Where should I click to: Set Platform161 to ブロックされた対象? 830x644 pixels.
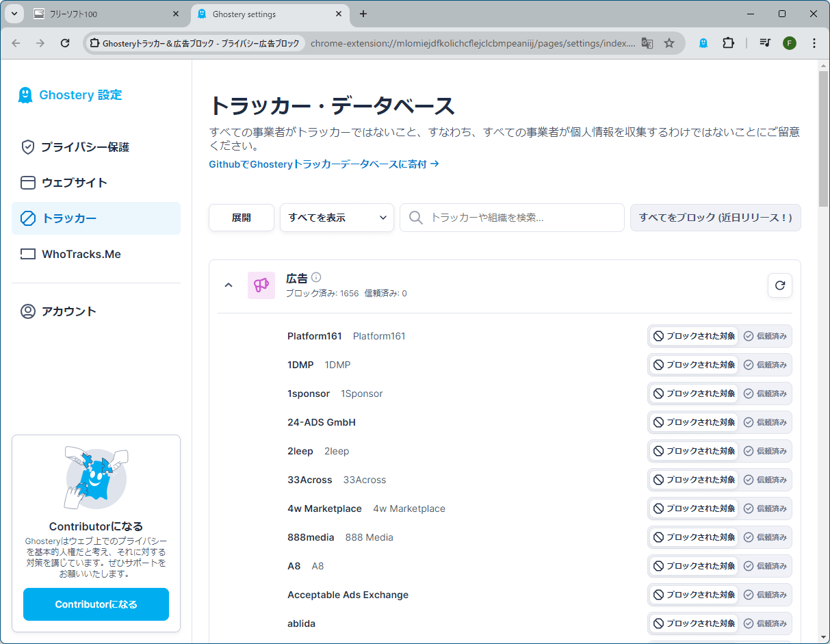(x=694, y=336)
